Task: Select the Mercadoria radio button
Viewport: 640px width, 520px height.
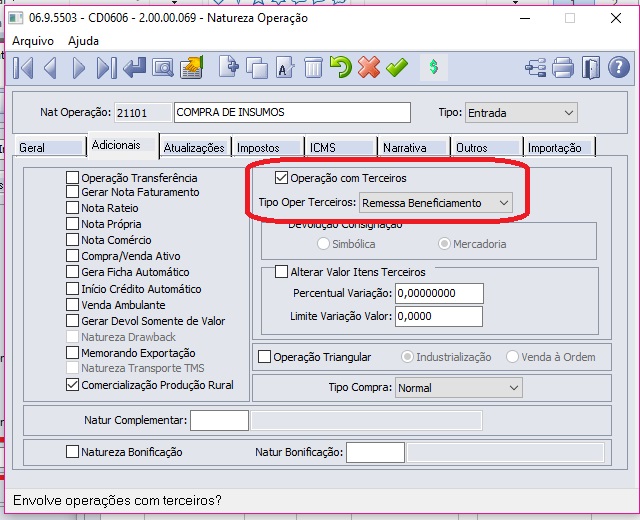Action: (x=444, y=244)
